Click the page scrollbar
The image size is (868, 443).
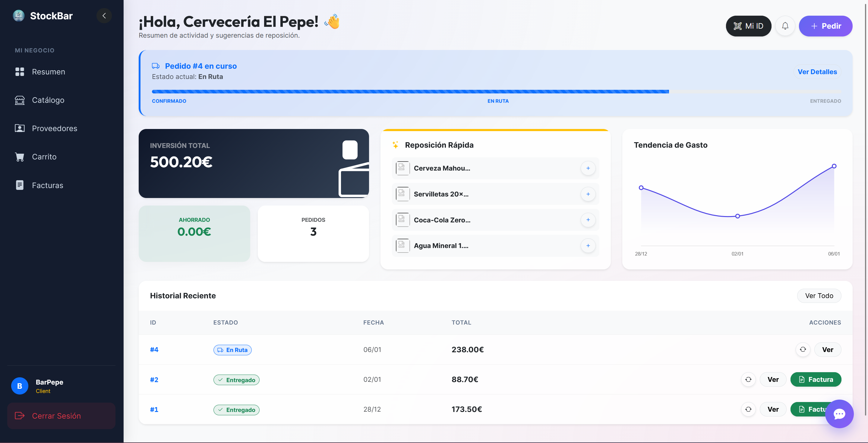866,209
